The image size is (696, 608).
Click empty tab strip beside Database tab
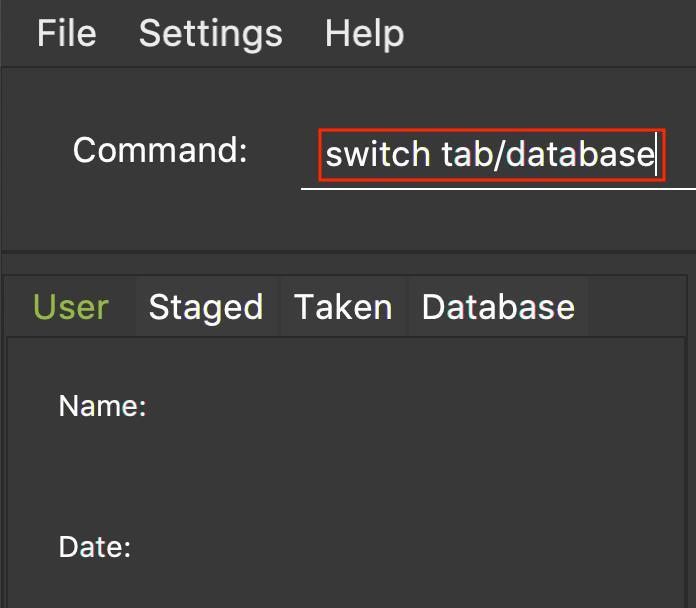[x=637, y=306]
